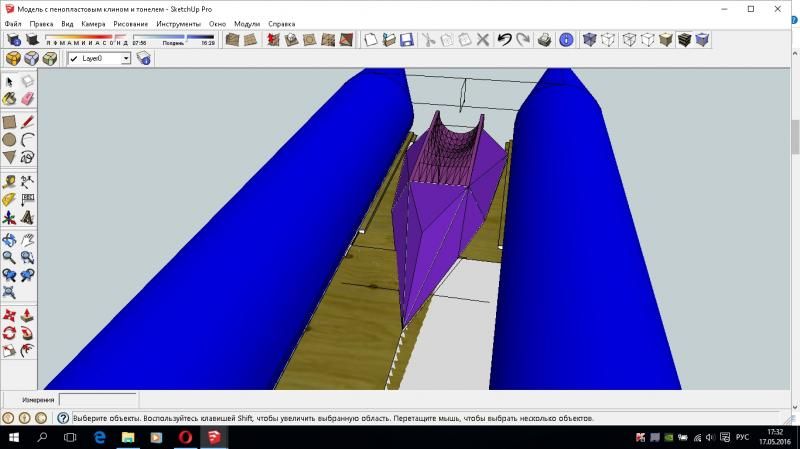This screenshot has width=800, height=449.
Task: Toggle shaded with textures style
Action: [x=684, y=40]
